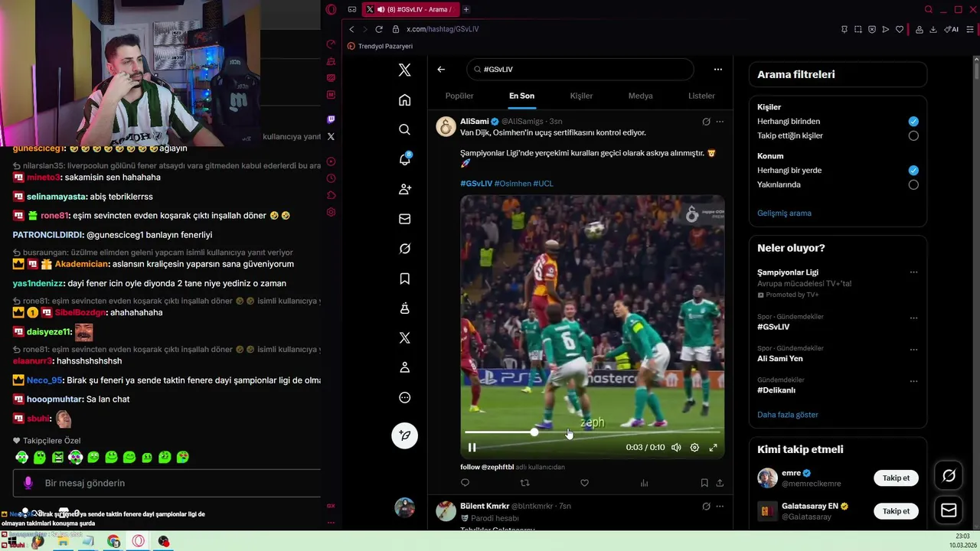Image resolution: width=980 pixels, height=551 pixels.
Task: Reply to AliSami's post
Action: pos(465,483)
